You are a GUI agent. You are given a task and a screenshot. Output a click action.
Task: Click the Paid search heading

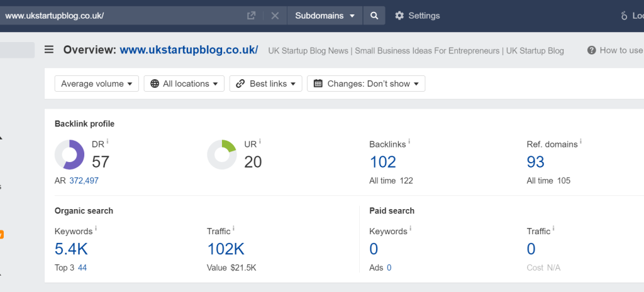[392, 211]
